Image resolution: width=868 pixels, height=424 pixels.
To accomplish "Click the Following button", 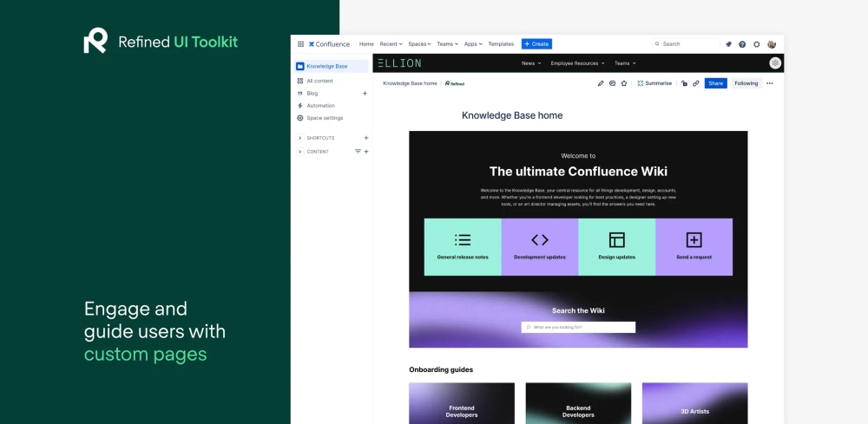I will 746,83.
